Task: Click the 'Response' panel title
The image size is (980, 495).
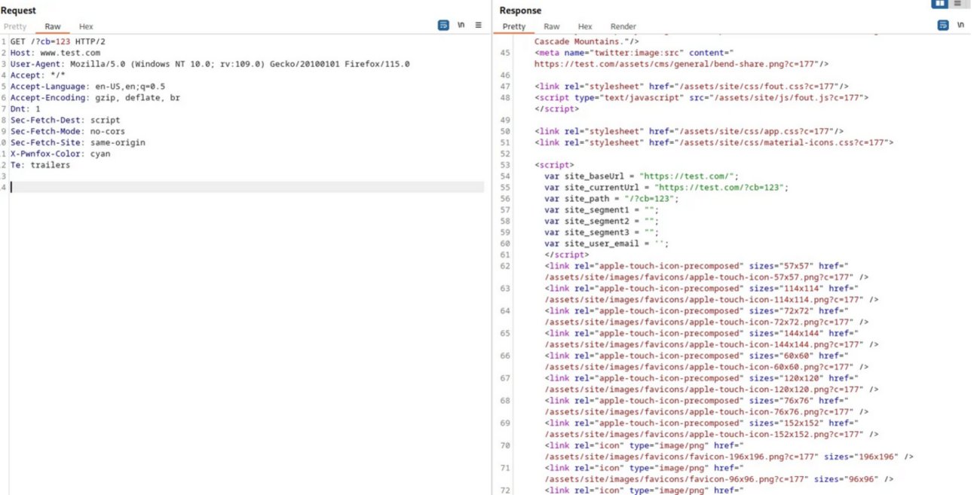Action: pyautogui.click(x=520, y=11)
